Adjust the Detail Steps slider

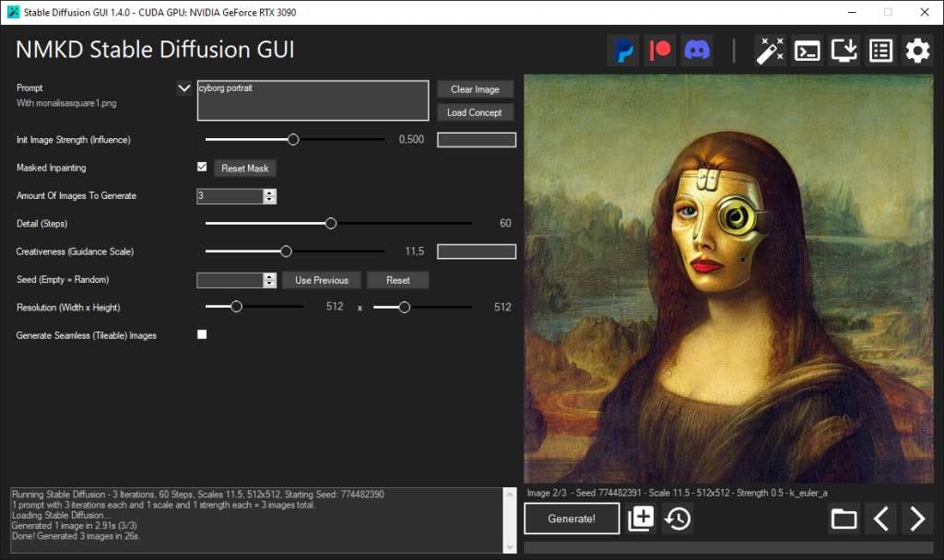pos(330,223)
